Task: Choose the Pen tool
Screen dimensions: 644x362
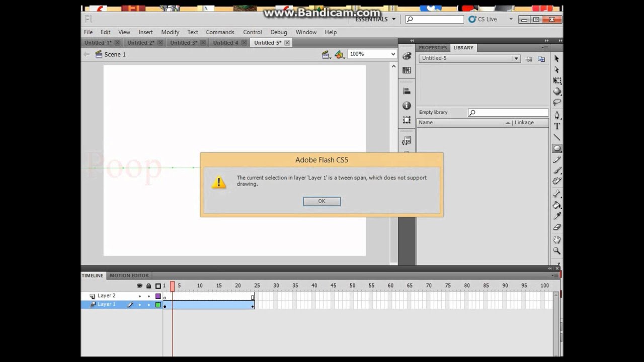Action: 557,115
